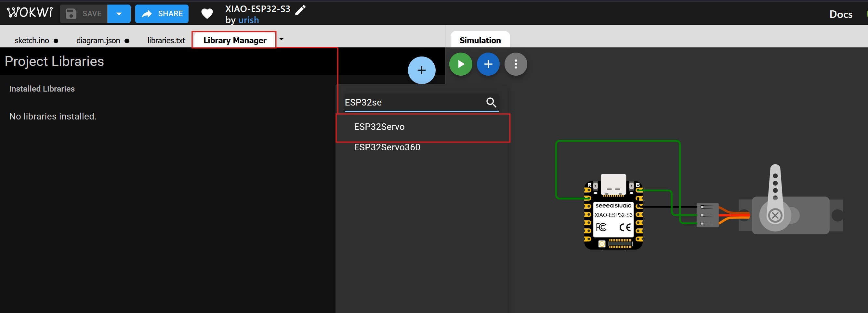Open the Save dropdown arrow

(x=119, y=14)
